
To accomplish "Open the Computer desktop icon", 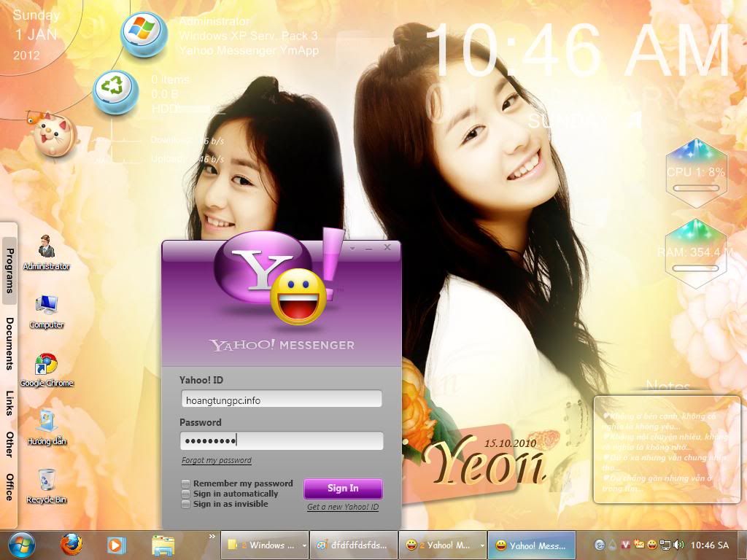I will pos(46,311).
